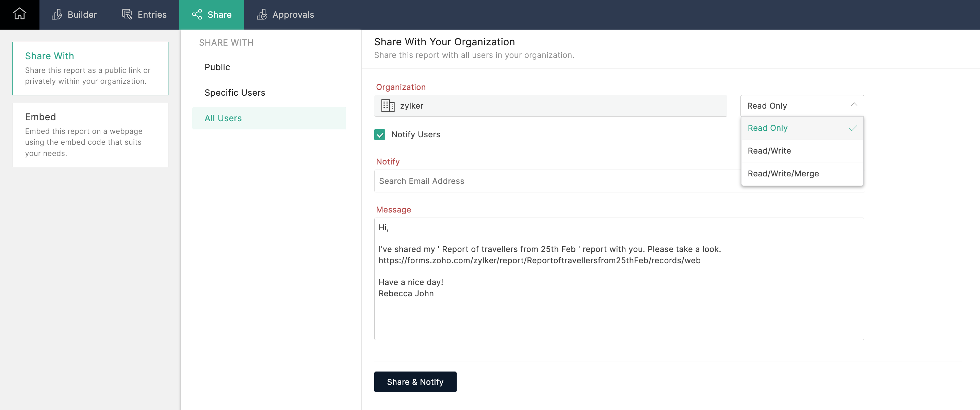This screenshot has width=980, height=410.
Task: Select Read Only from the dropdown list
Action: click(767, 128)
